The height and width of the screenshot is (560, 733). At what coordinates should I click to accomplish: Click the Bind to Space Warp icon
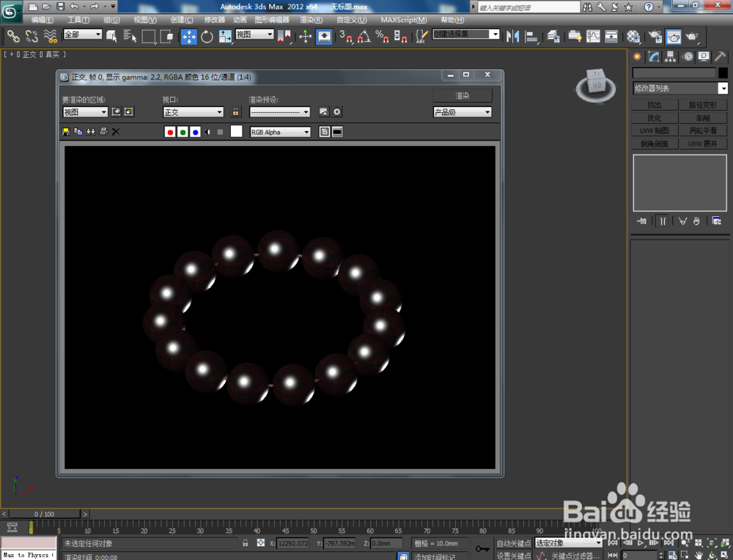(x=51, y=36)
